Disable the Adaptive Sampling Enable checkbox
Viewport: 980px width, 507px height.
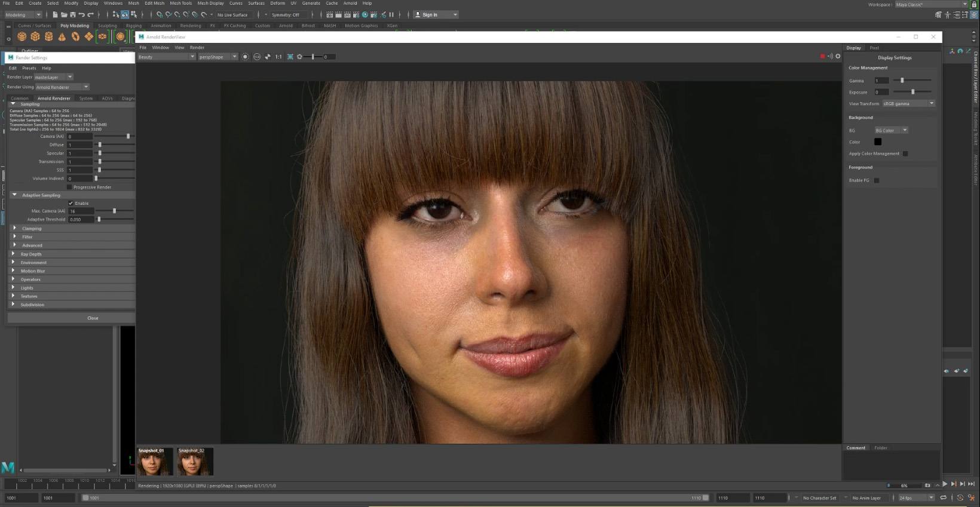[x=71, y=203]
